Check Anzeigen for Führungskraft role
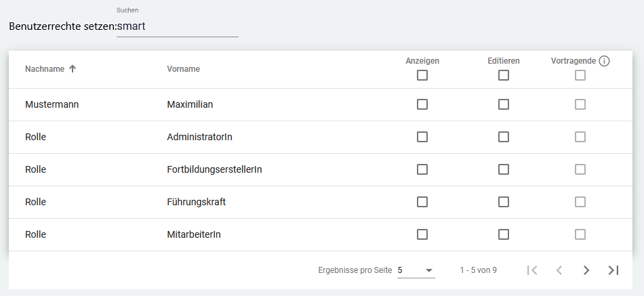Image resolution: width=644 pixels, height=296 pixels. click(x=422, y=202)
